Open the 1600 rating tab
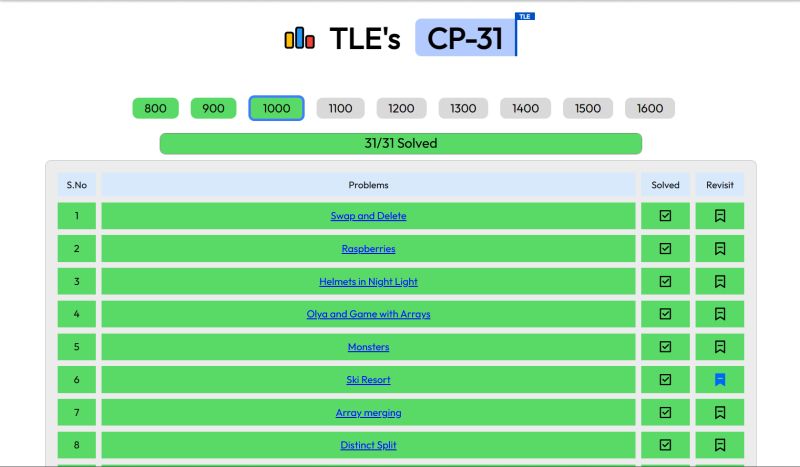800x467 pixels. 650,108
